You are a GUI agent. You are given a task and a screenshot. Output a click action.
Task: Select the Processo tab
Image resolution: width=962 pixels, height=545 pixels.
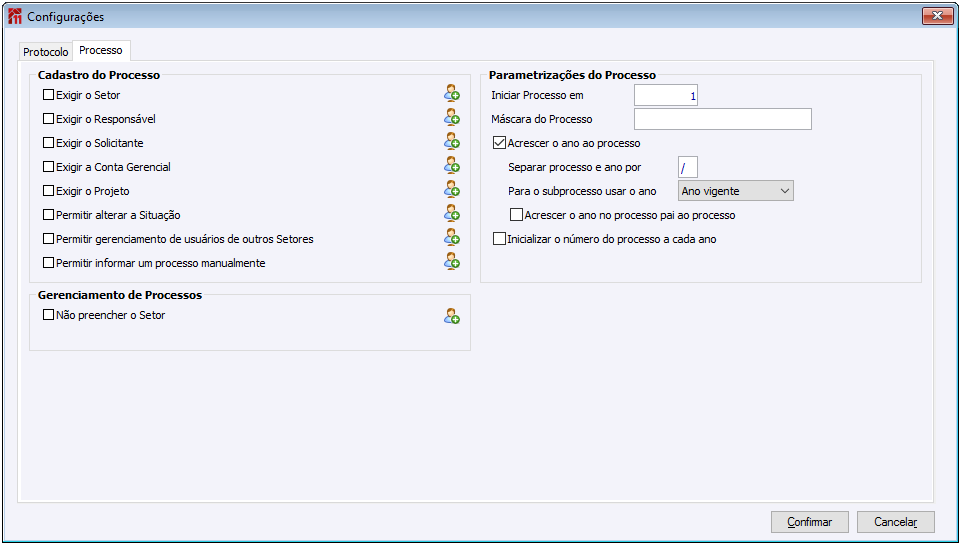(101, 50)
